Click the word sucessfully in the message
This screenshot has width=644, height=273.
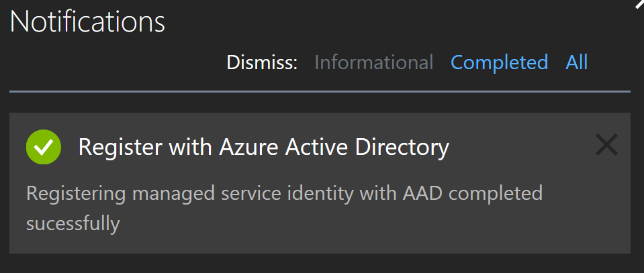tap(73, 224)
